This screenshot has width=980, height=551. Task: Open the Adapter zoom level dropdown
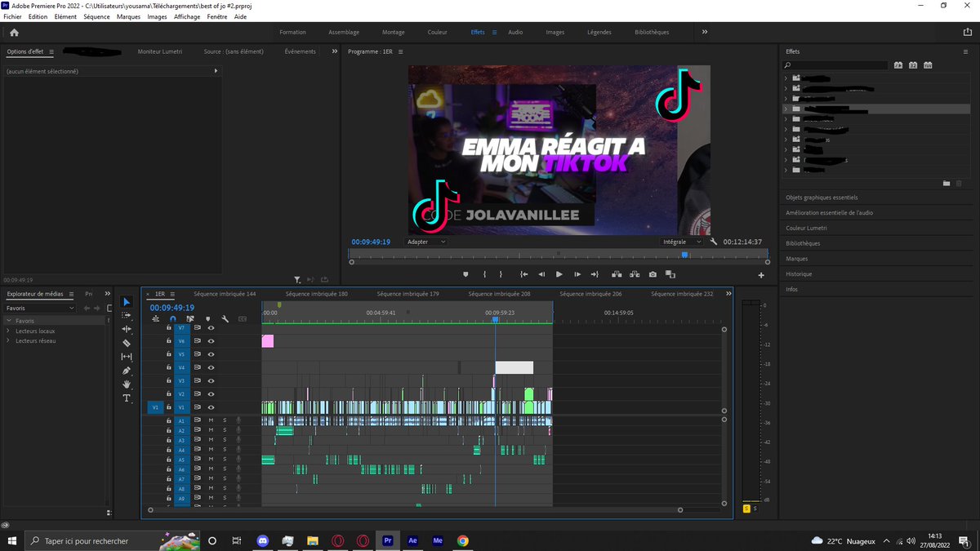[x=426, y=242]
